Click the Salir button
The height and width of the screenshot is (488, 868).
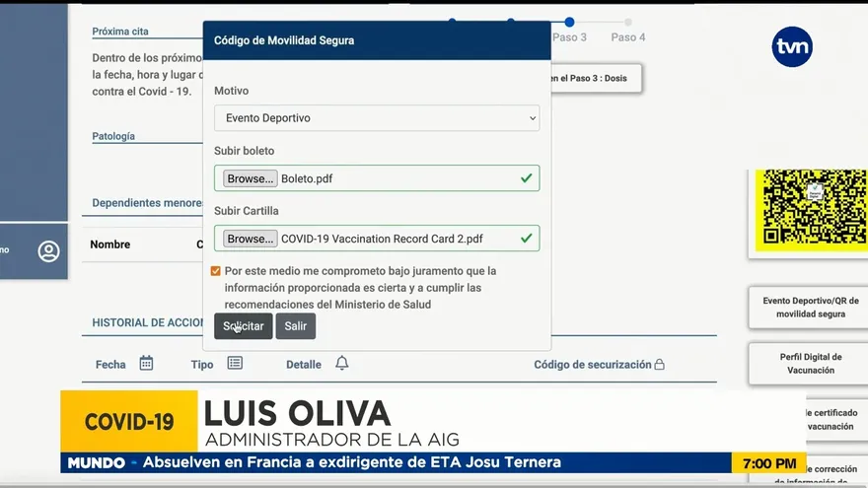point(296,326)
